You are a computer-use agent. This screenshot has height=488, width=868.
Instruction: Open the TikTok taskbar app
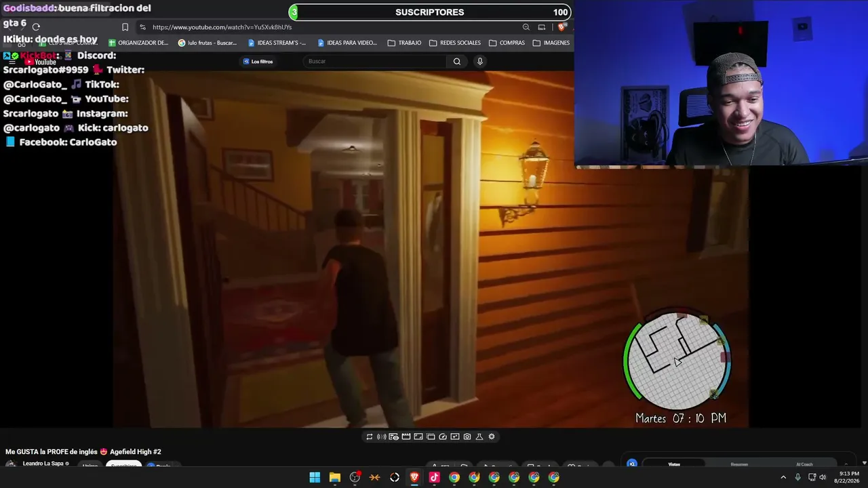pyautogui.click(x=435, y=477)
